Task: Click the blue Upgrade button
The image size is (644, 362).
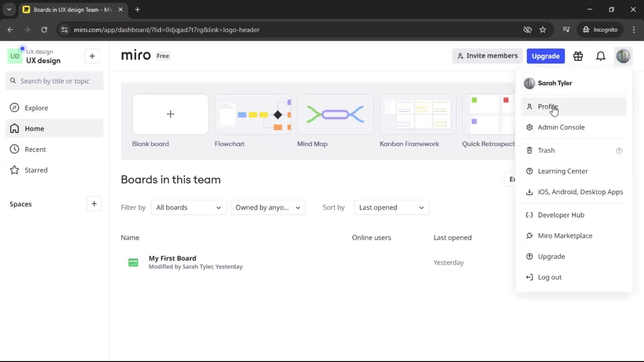Action: click(546, 56)
